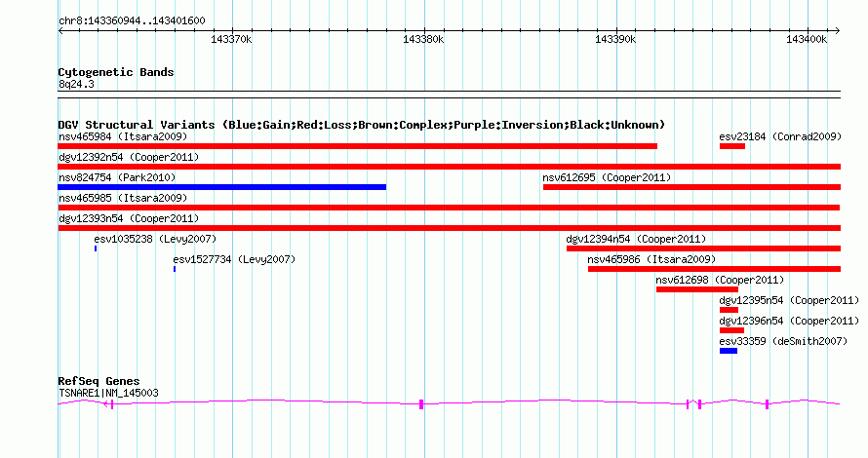The width and height of the screenshot is (868, 458).
Task: Click the 143390k ruler label
Action: pos(615,39)
